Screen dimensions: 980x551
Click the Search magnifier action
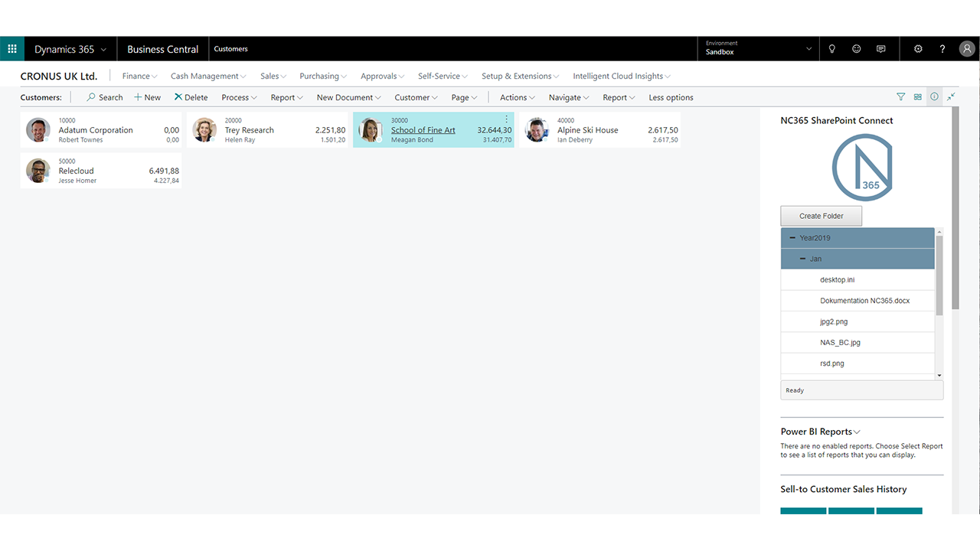pos(104,97)
